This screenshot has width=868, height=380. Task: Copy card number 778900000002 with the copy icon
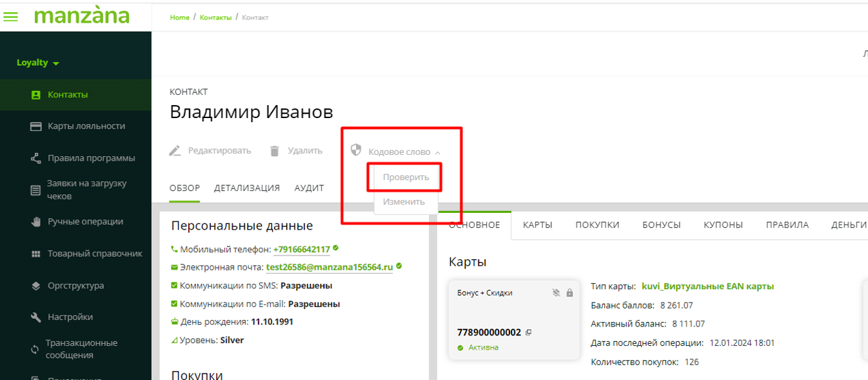tap(529, 333)
